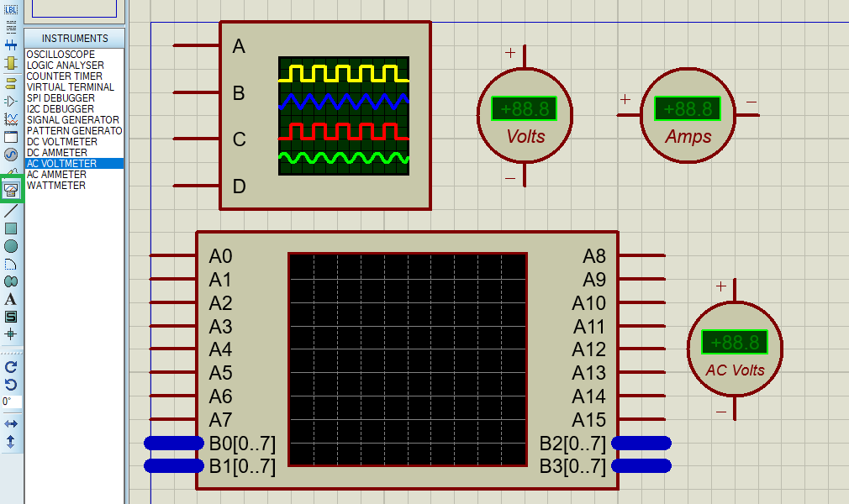
Task: Click the B0[0..7] bus pin
Action: tap(174, 443)
